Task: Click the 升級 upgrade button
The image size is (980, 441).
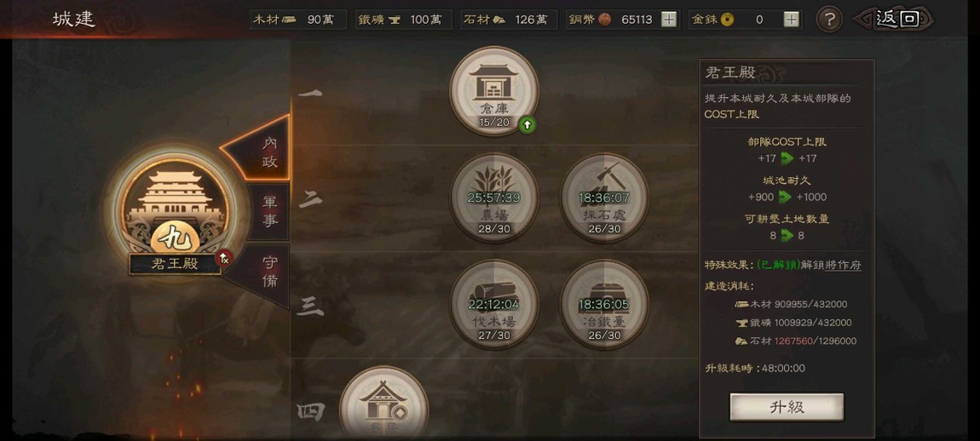Action: [787, 407]
